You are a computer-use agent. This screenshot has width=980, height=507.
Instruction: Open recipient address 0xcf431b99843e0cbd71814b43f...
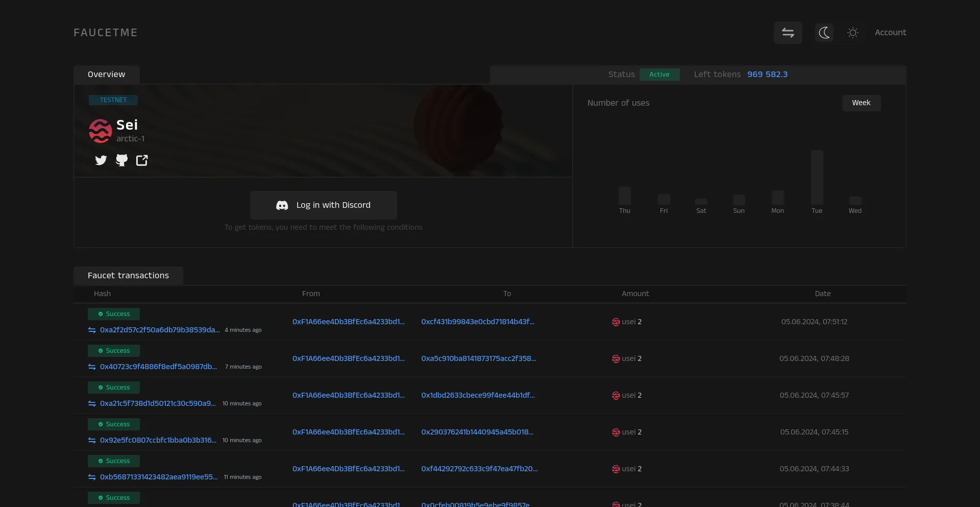pos(478,322)
